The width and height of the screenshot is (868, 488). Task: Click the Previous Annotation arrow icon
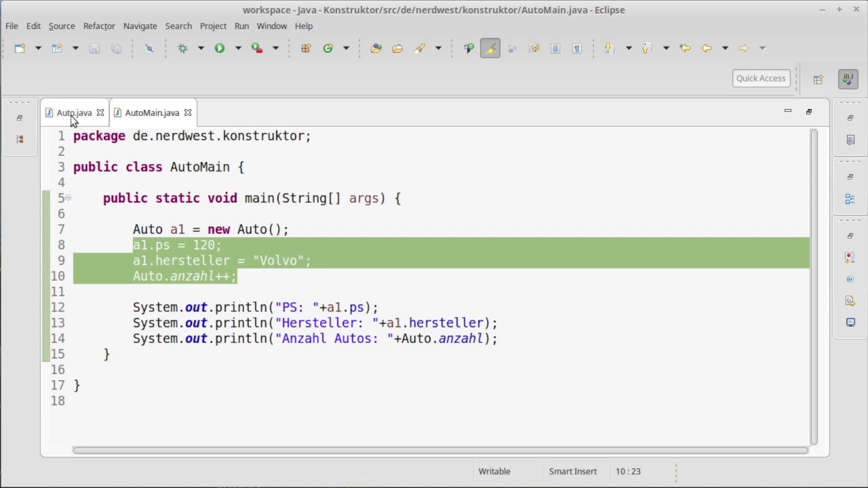(646, 48)
